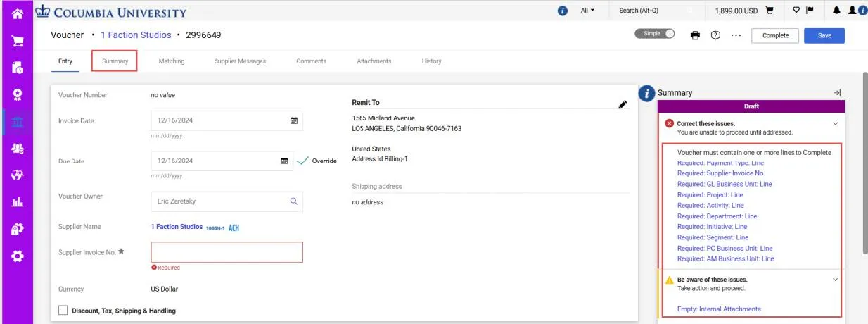Click the Columbia University crown logo
This screenshot has height=324, width=868.
point(43,11)
